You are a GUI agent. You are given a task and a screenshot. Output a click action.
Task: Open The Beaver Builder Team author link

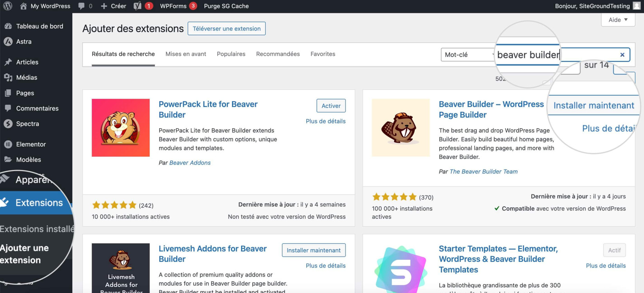click(x=484, y=172)
